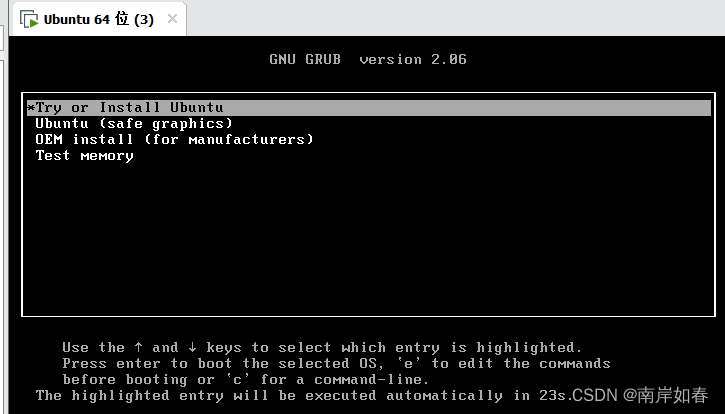Click the down arrow symbol in help text
725x414 pixels.
click(192, 347)
